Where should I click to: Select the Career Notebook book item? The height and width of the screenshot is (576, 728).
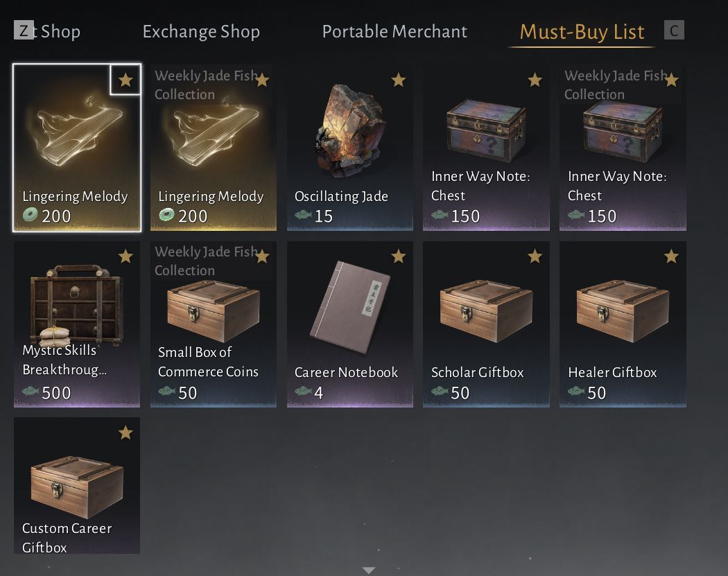pyautogui.click(x=349, y=324)
